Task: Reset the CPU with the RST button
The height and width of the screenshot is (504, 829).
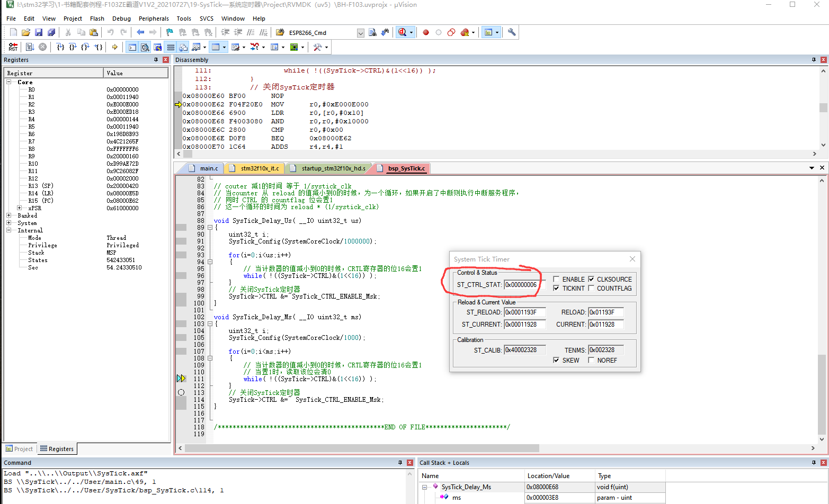Action: point(13,47)
